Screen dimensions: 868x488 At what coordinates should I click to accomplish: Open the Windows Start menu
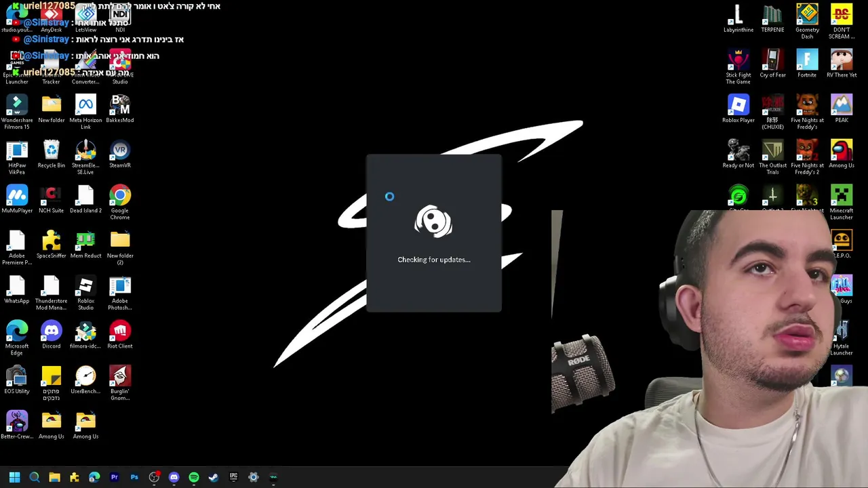[15, 477]
